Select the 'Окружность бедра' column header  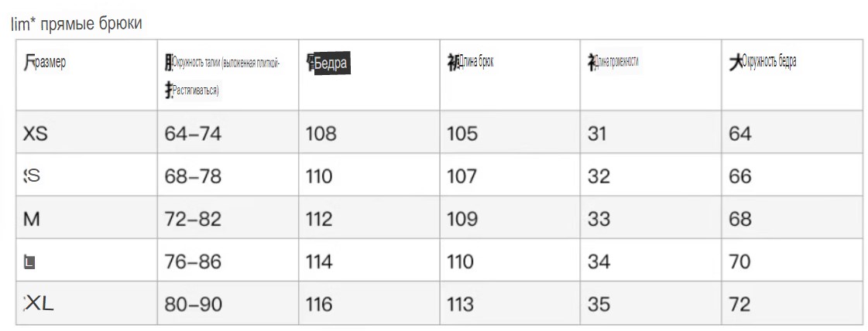click(x=762, y=62)
